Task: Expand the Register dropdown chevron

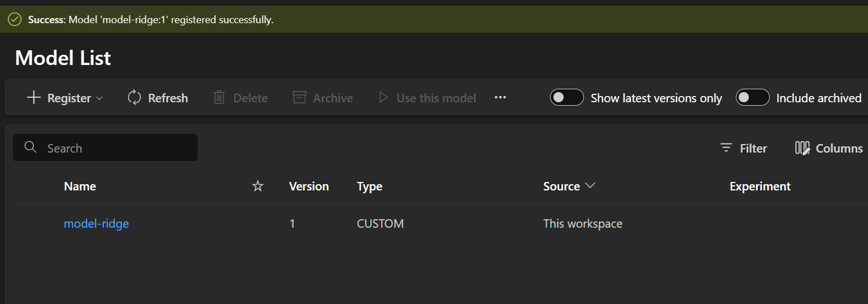Action: point(100,98)
